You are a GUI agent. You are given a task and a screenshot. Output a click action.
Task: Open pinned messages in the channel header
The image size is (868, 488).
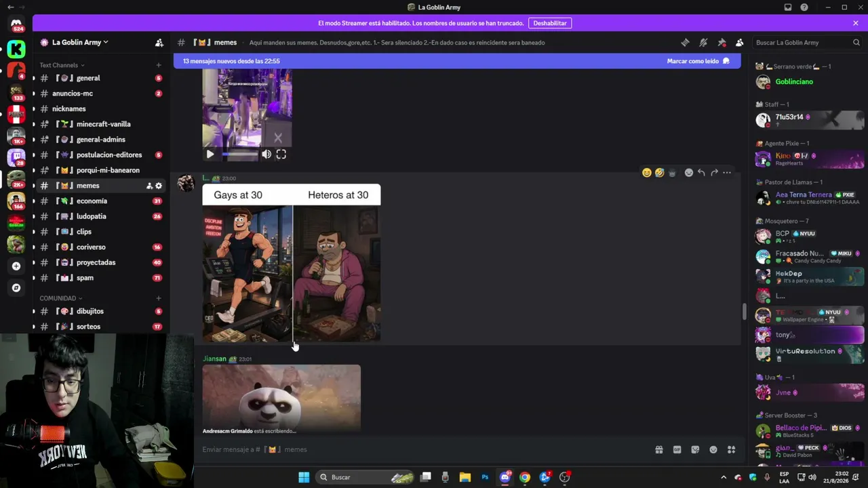(722, 42)
